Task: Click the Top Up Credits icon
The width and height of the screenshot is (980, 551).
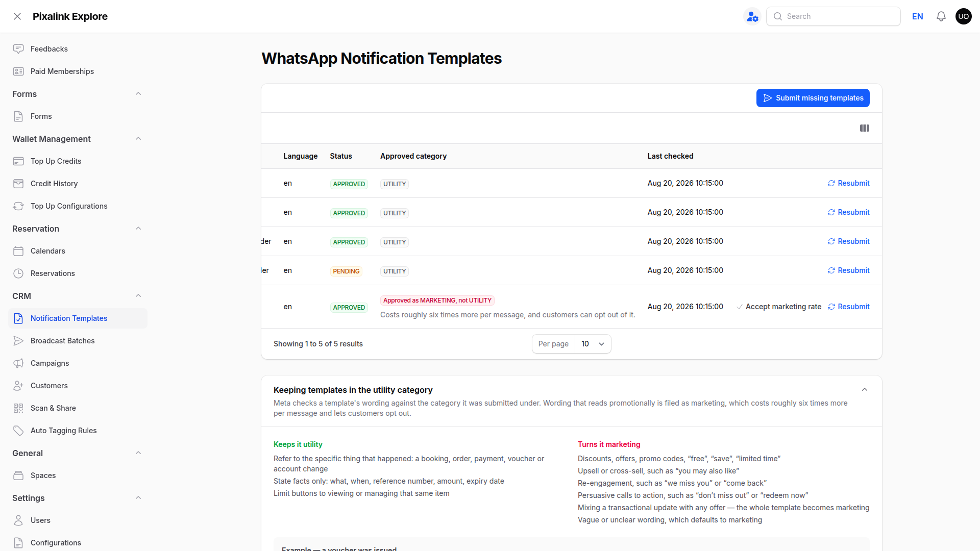Action: point(18,161)
